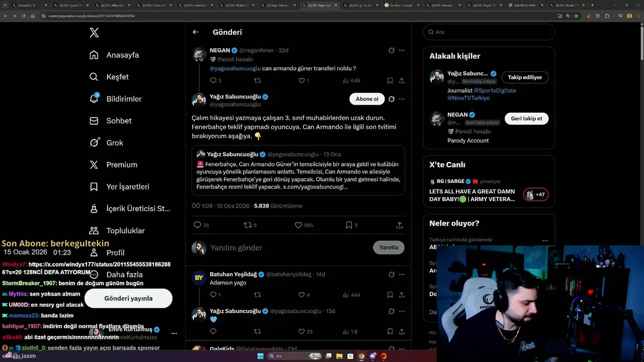Screen dimensions: 644x362
Task: Click the Takip ediliyor button
Action: click(x=525, y=77)
